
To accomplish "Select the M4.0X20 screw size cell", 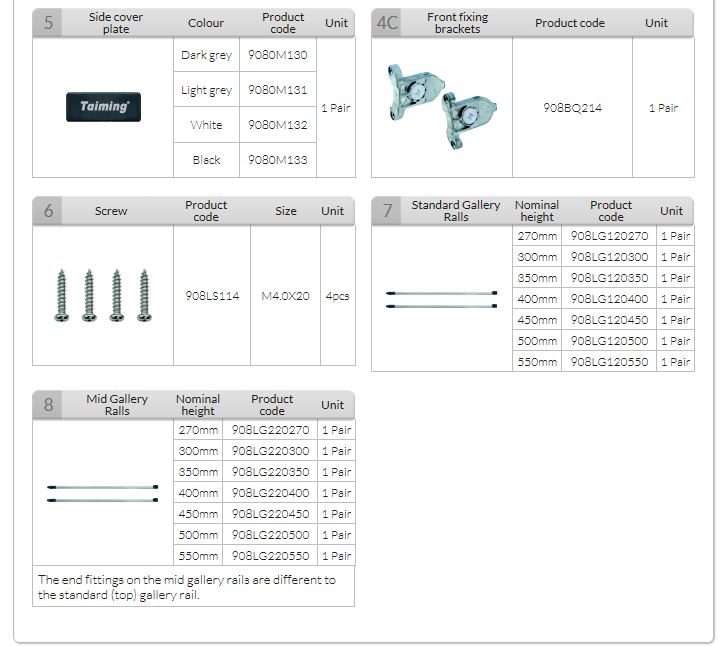I will click(286, 296).
